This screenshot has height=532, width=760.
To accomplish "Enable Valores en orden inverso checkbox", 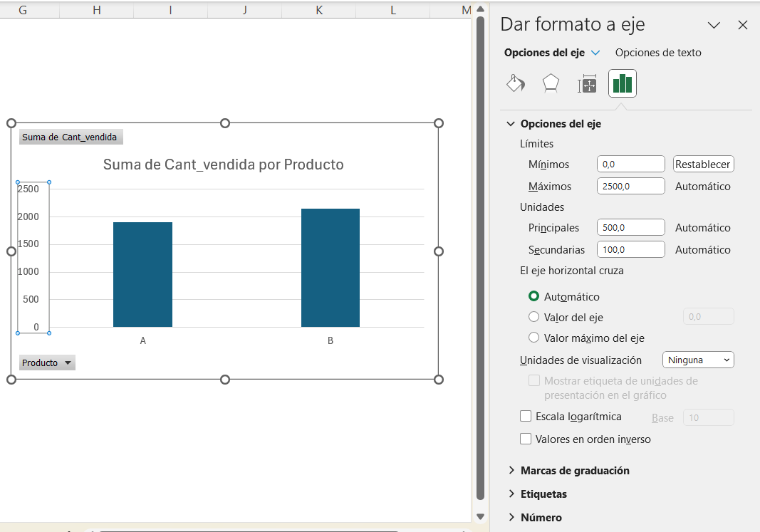I will pos(526,439).
